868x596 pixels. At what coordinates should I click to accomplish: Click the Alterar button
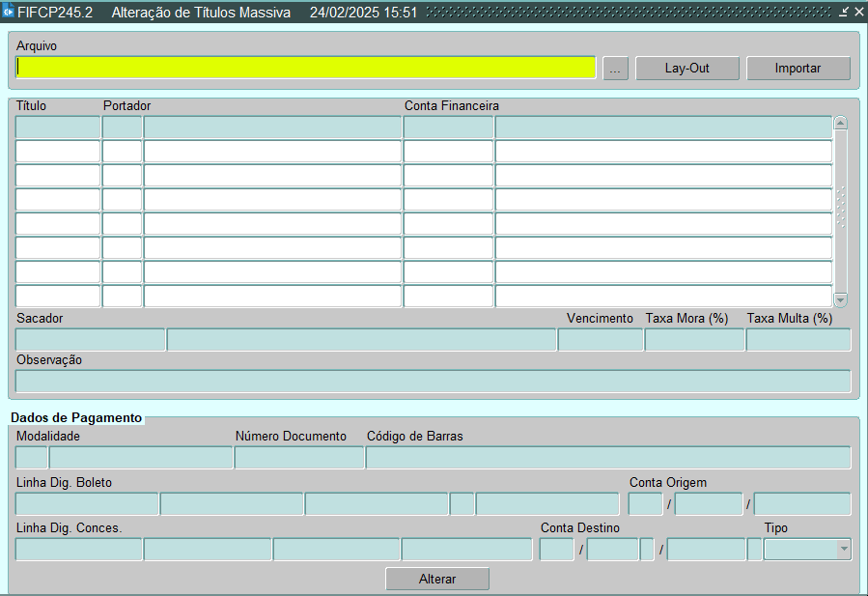[x=436, y=579]
